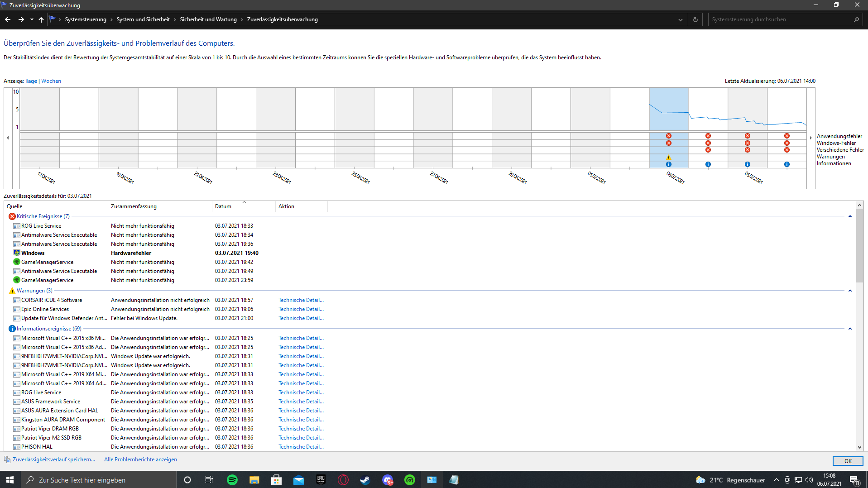The image size is (868, 488).
Task: Click the application failure icon for 03.07.2021
Action: (x=669, y=136)
